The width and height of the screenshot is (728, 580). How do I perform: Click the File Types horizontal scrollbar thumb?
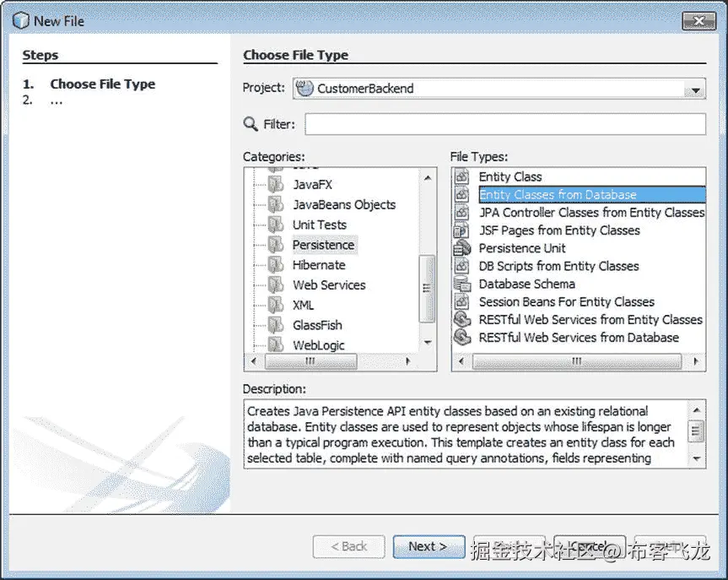point(577,361)
